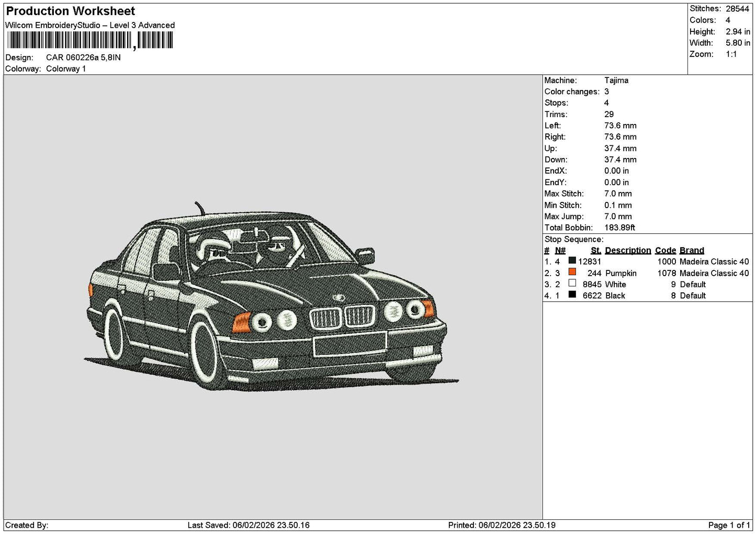Image resolution: width=756 pixels, height=534 pixels.
Task: Click the Page 1 of 1 indicator
Action: (x=729, y=525)
